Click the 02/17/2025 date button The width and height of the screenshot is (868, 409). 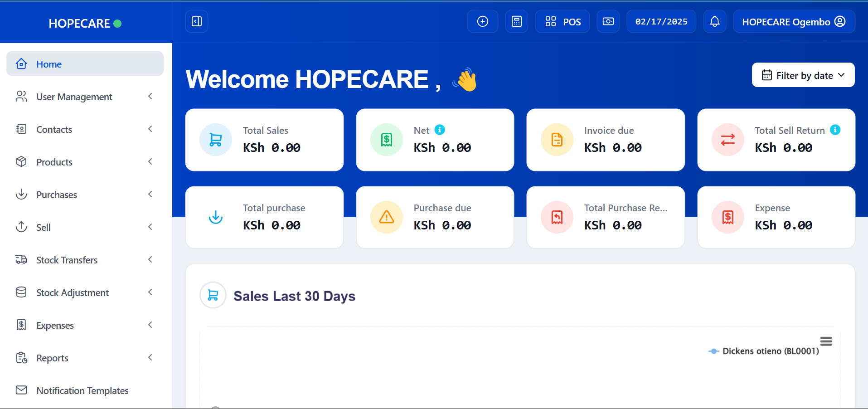pyautogui.click(x=661, y=21)
